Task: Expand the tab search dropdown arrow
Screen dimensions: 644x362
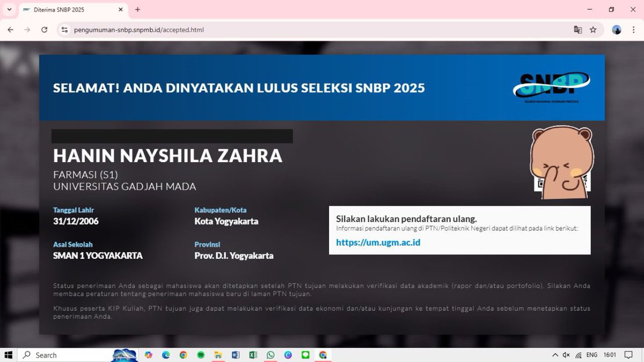Action: click(9, 10)
